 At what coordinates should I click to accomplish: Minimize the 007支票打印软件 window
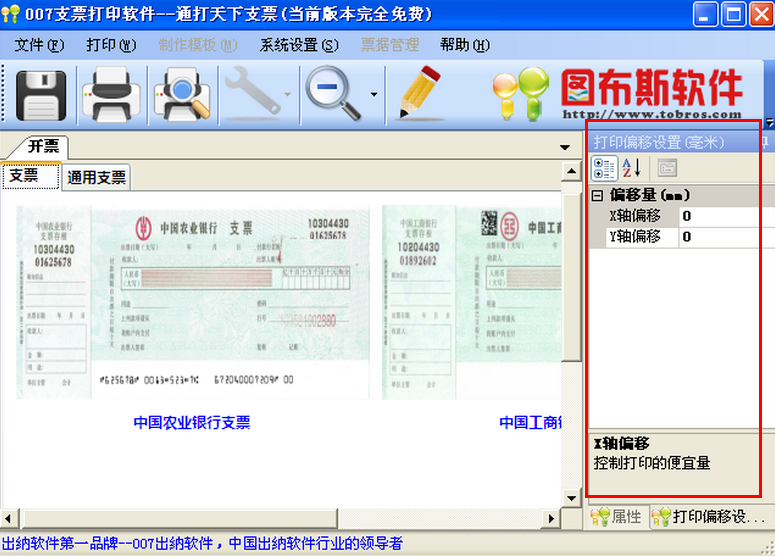705,14
